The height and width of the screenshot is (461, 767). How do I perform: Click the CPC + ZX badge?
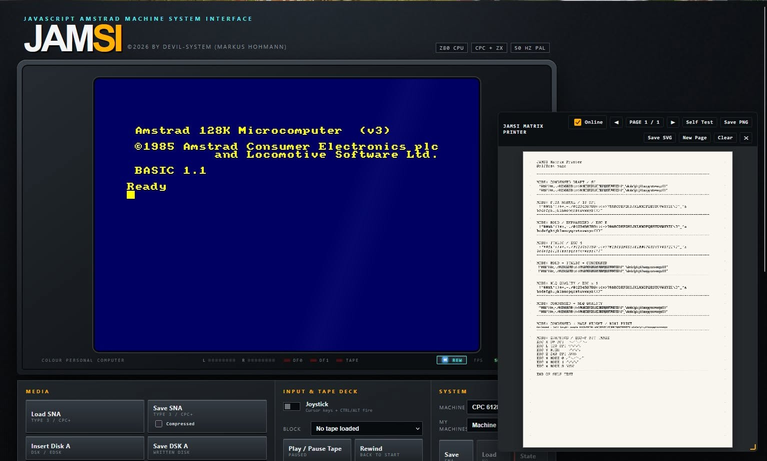tap(489, 48)
